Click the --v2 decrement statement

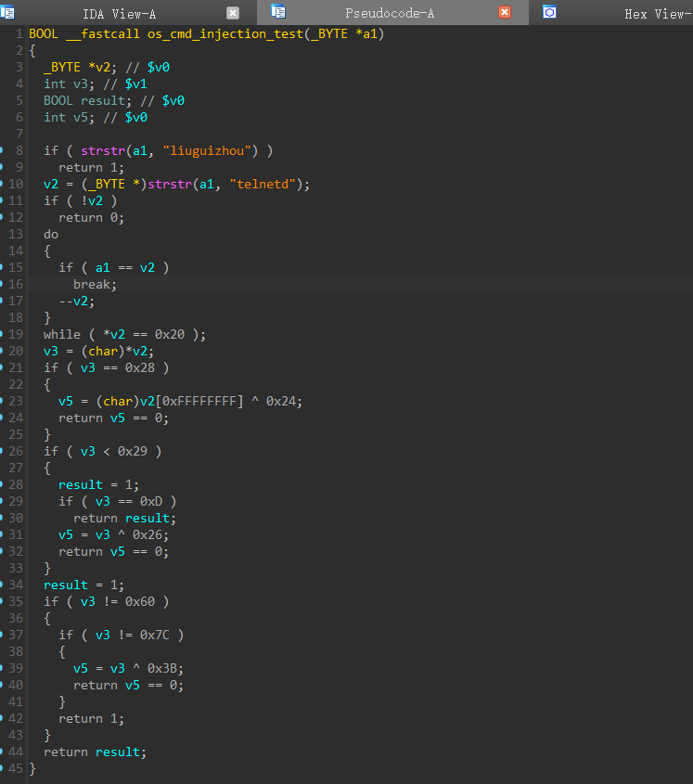[76, 301]
